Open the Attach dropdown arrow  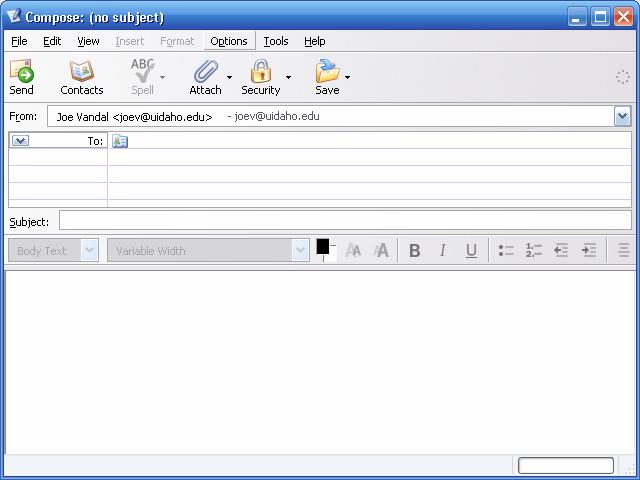click(x=229, y=77)
